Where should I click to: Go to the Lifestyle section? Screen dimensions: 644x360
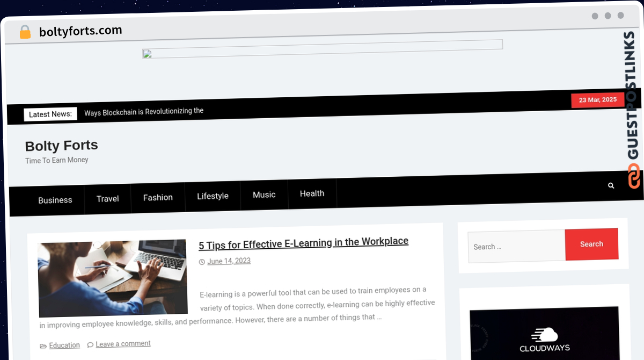point(213,196)
